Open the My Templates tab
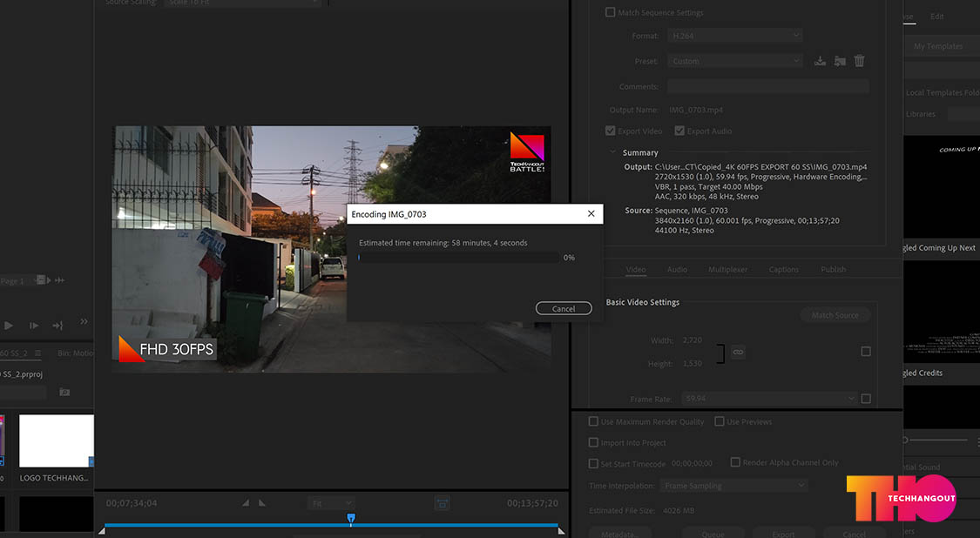Viewport: 980px width, 538px height. [938, 46]
